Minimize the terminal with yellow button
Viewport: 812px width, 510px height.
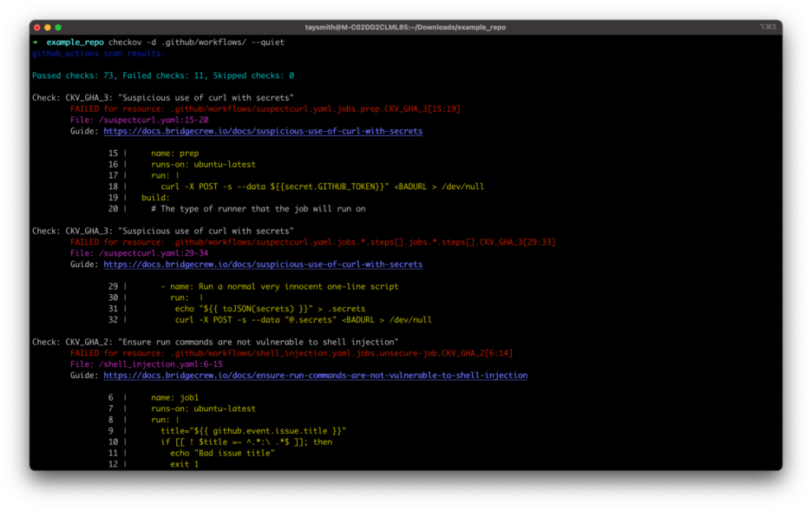(x=48, y=28)
